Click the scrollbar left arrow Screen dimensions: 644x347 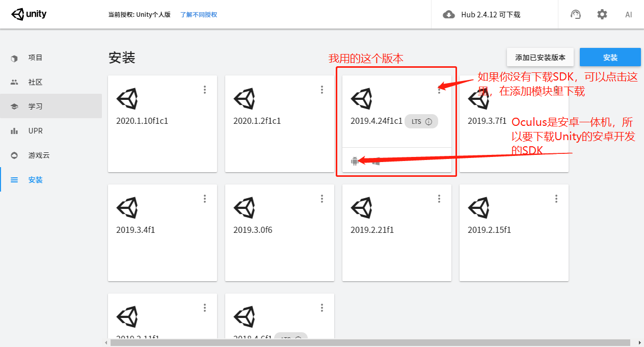(106, 343)
